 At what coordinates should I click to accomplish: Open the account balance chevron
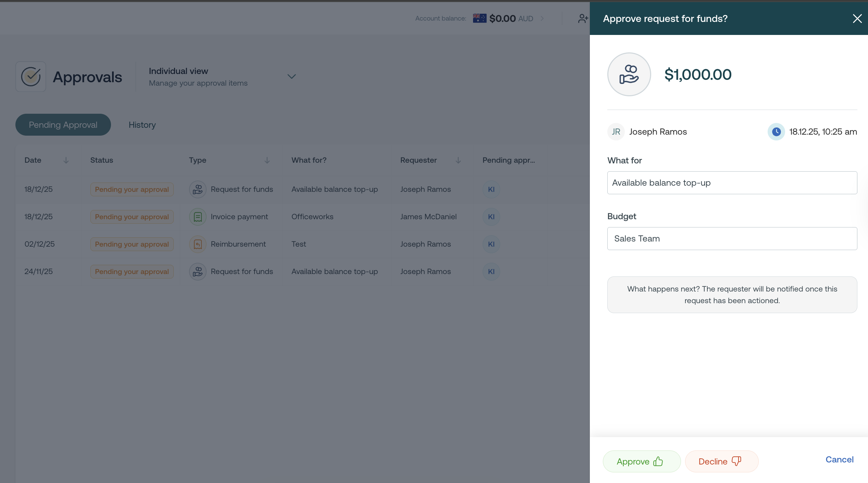point(542,18)
